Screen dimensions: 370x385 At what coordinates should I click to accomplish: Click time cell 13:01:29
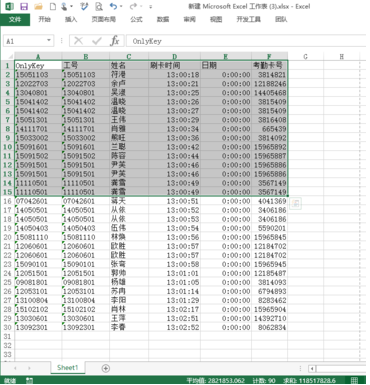click(x=174, y=300)
